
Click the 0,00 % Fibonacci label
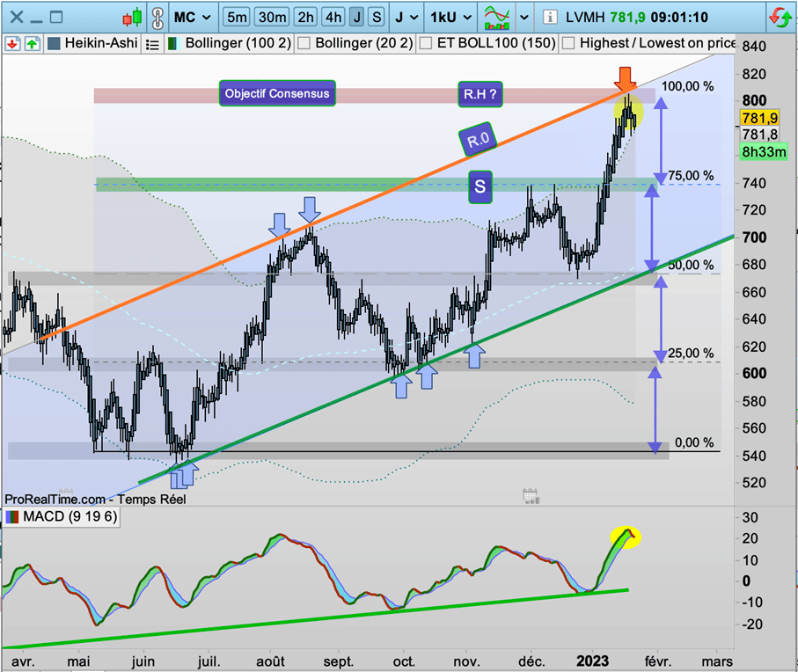[694, 442]
